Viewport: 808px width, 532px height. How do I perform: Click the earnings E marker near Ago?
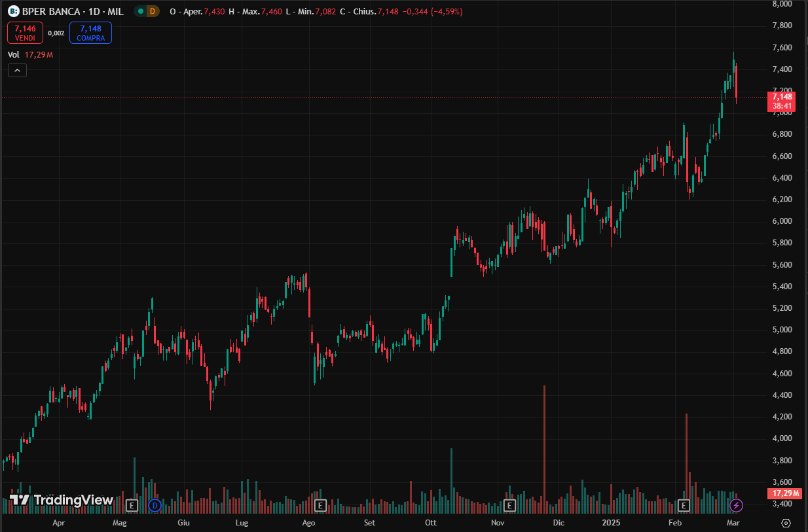(x=320, y=505)
